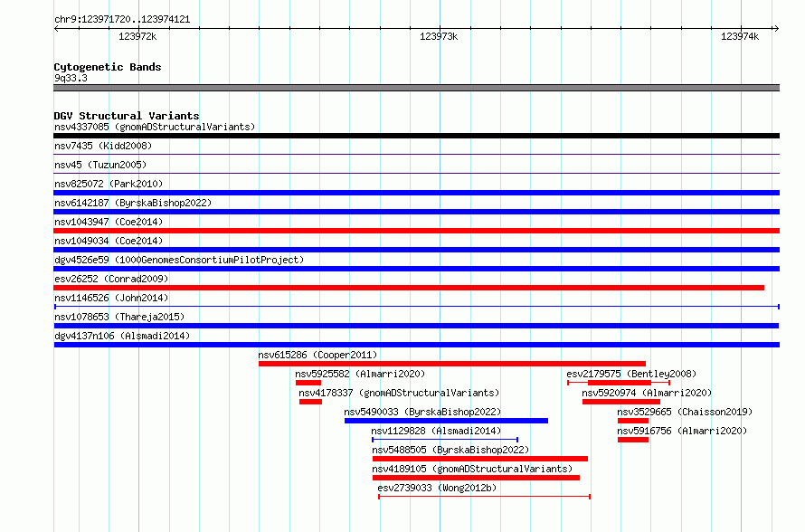Click nsv825072 (Park2010) label
Screen dimensions: 805x532
coord(109,184)
